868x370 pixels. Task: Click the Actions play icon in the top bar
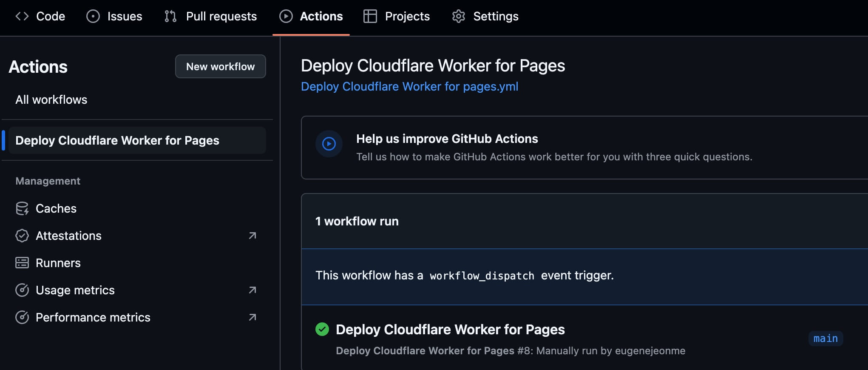point(286,16)
